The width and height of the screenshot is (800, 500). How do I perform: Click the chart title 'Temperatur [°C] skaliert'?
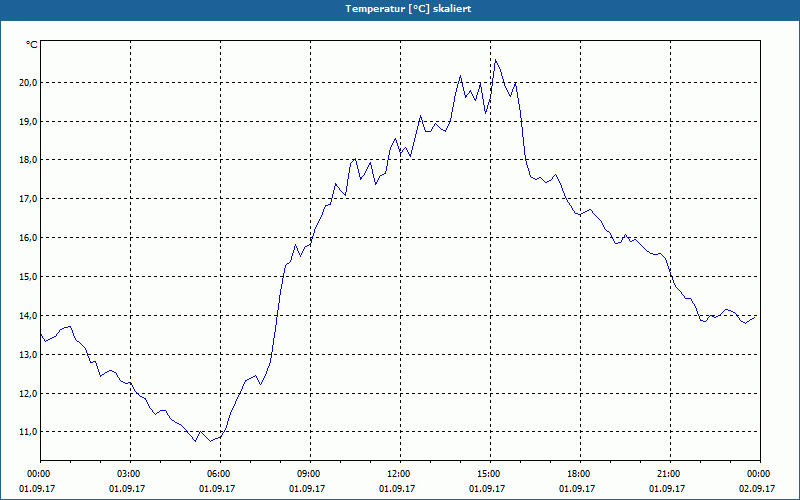tap(408, 9)
